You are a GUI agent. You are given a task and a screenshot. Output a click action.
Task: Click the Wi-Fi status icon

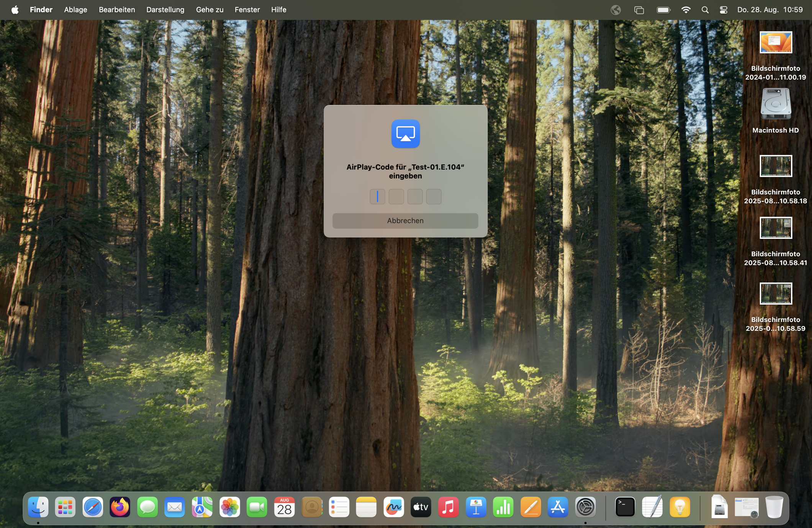(x=686, y=10)
